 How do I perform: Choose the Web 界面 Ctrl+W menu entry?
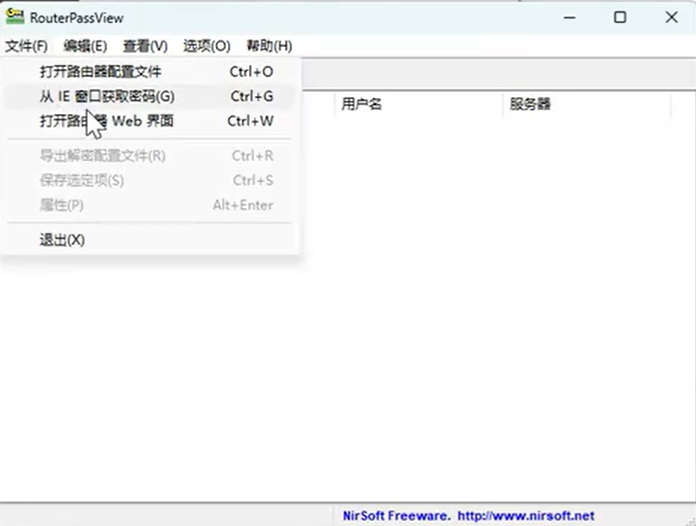pos(150,121)
